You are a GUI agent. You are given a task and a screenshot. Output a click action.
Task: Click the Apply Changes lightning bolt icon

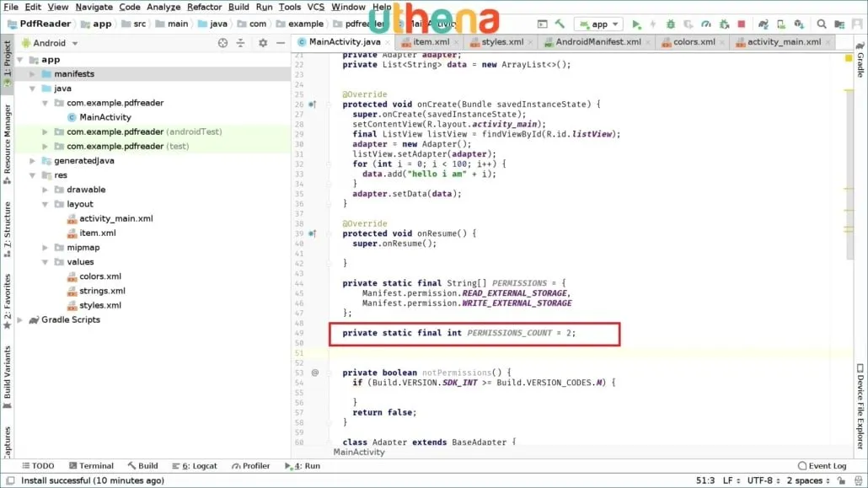pyautogui.click(x=652, y=24)
